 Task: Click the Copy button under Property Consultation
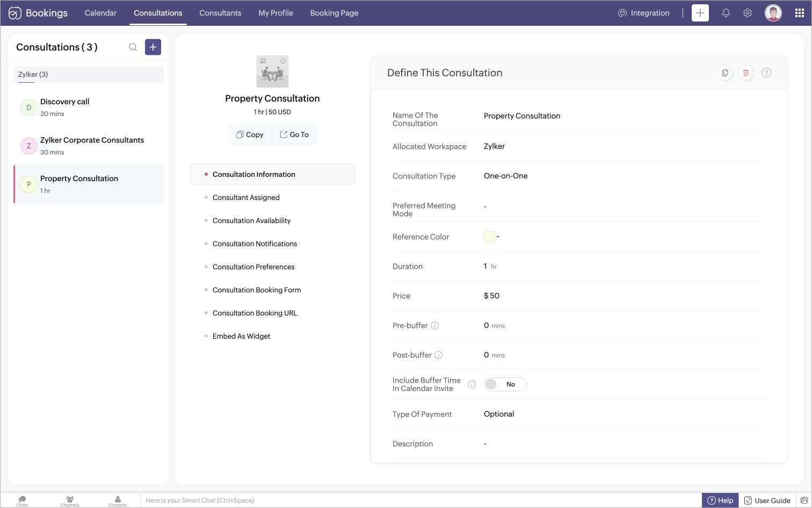click(250, 134)
